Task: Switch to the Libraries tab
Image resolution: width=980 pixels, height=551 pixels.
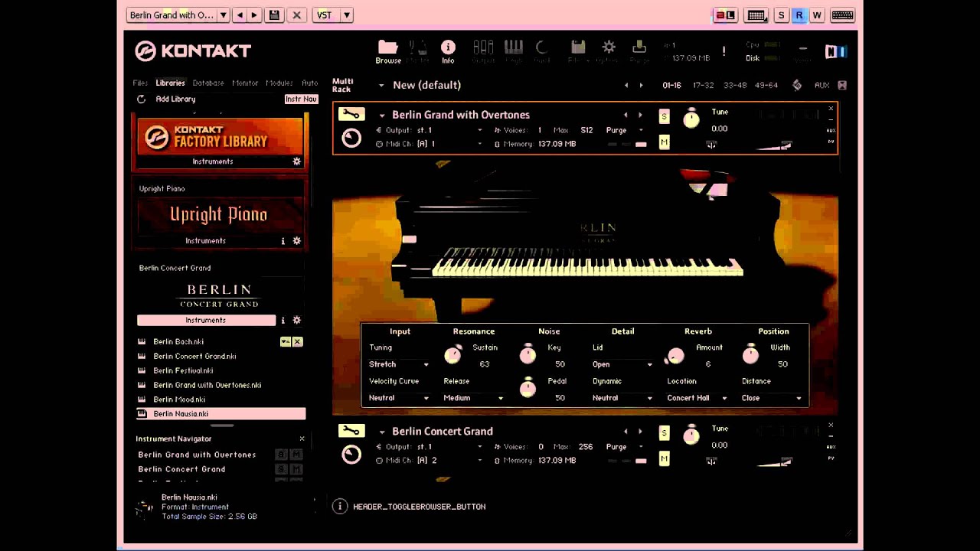Action: tap(170, 83)
